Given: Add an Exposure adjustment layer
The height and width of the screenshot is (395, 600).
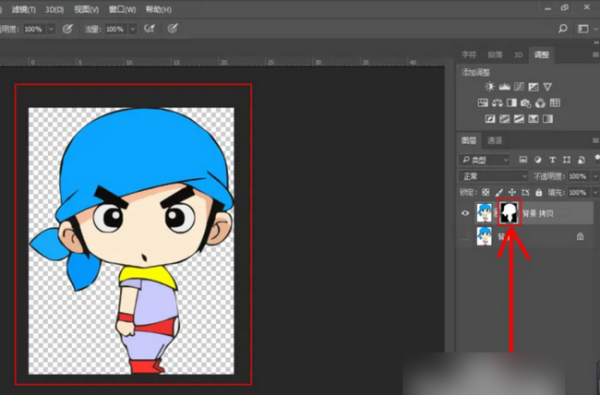Looking at the screenshot, I should coord(533,87).
